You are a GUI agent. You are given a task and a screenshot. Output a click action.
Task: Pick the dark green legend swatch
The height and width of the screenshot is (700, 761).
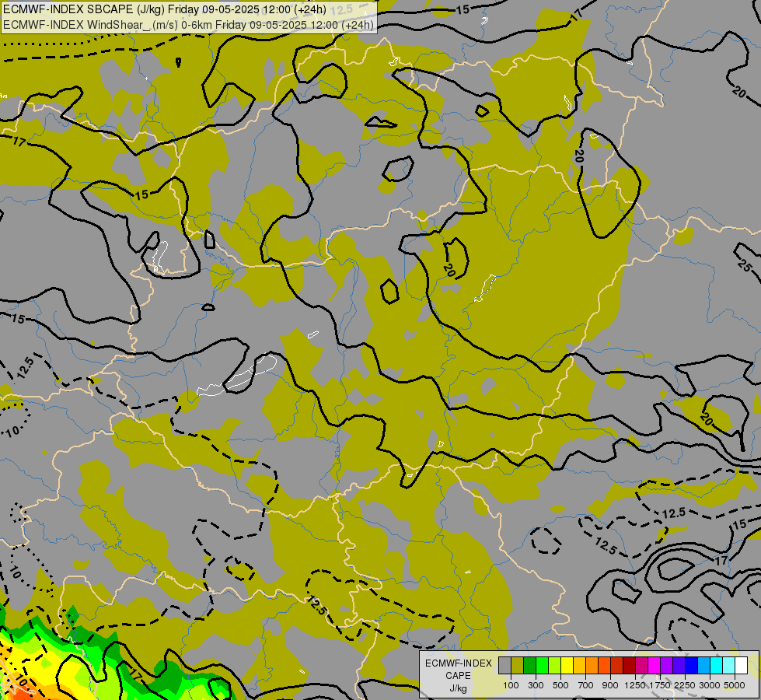(x=530, y=666)
